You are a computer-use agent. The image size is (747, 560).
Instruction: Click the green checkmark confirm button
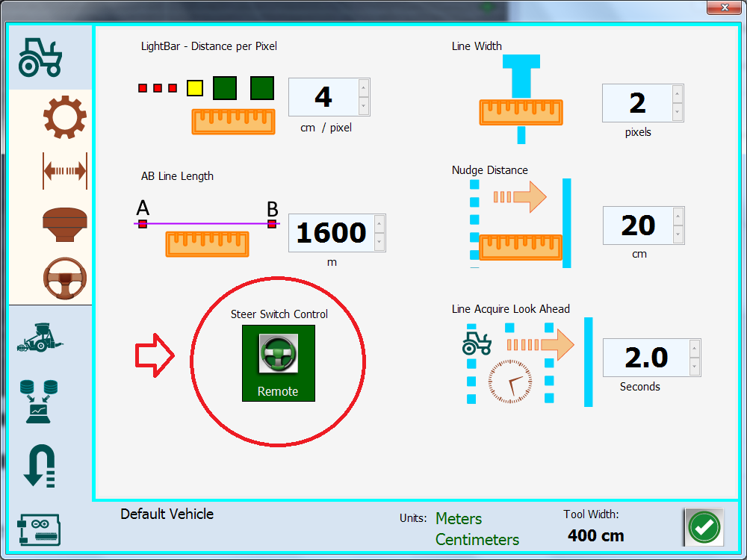point(703,527)
